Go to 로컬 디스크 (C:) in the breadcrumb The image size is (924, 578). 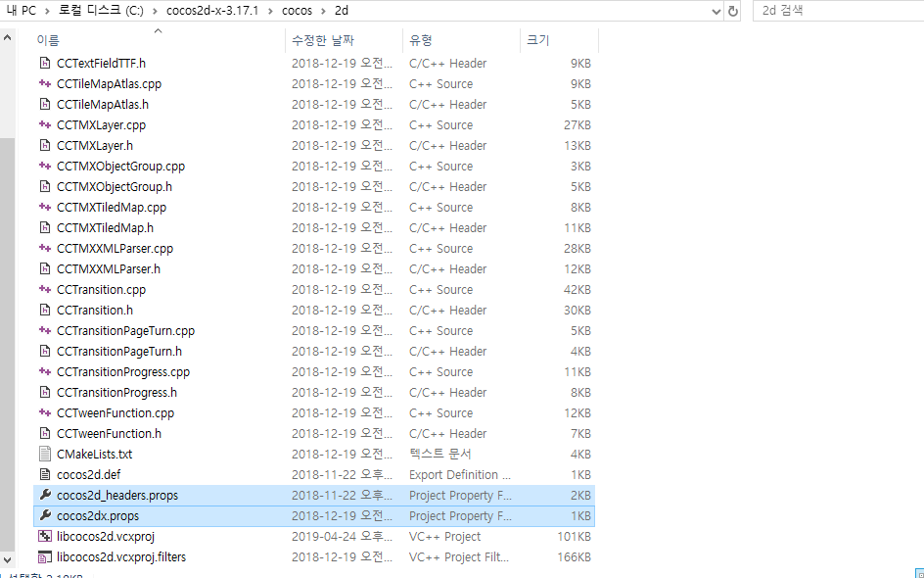(101, 11)
